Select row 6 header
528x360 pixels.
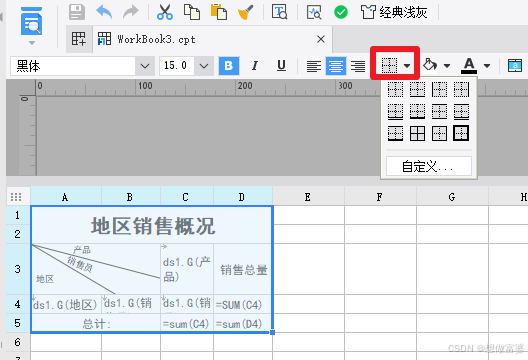[x=18, y=342]
